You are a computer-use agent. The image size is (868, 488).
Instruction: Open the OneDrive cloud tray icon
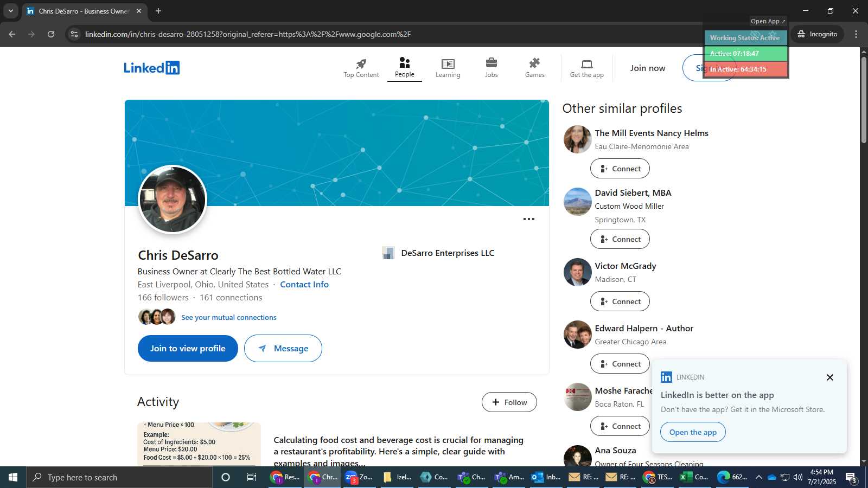click(x=772, y=477)
